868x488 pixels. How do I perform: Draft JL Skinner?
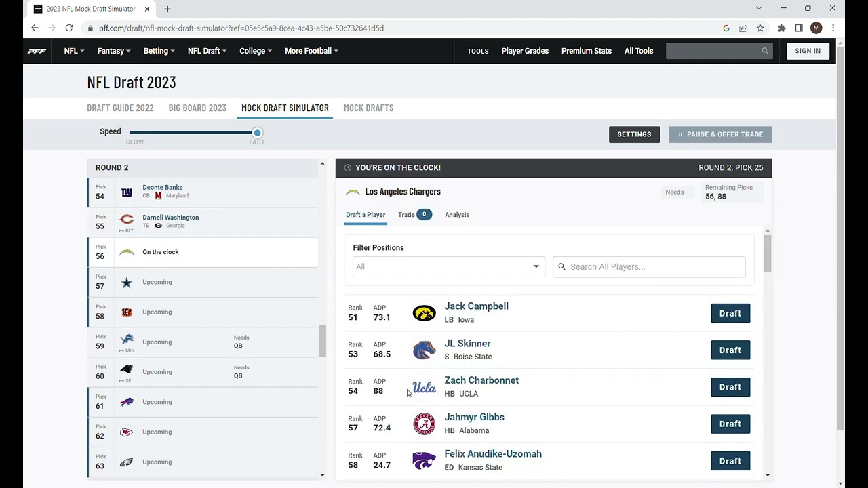point(730,350)
